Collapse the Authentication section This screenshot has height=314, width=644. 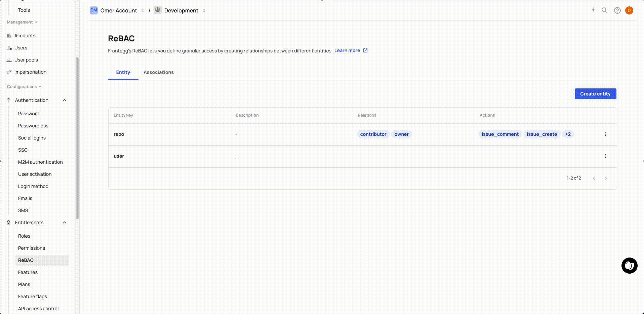64,100
